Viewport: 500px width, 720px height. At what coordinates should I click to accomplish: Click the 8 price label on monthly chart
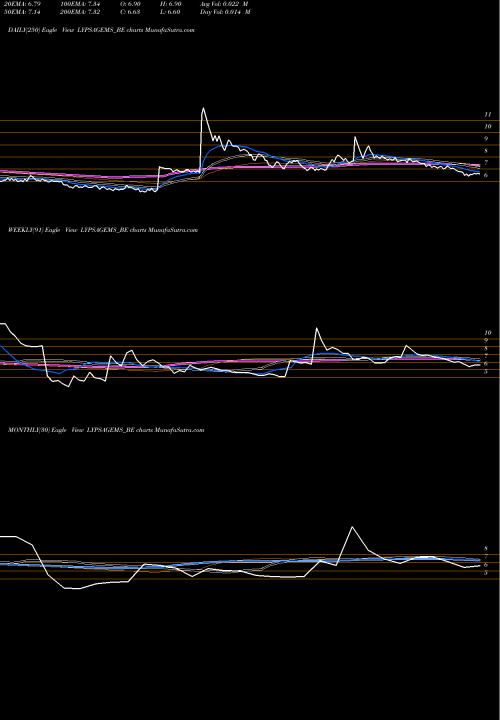click(486, 549)
